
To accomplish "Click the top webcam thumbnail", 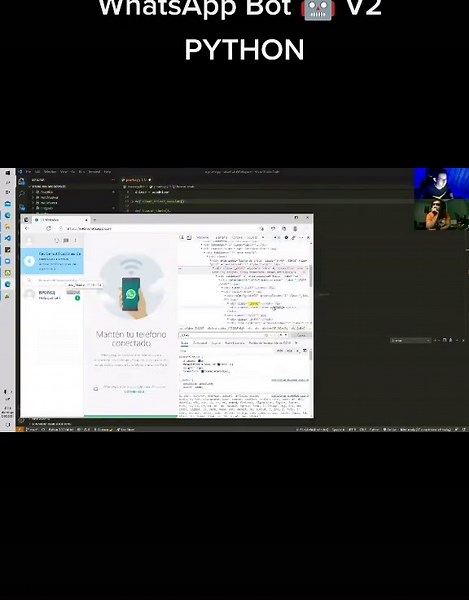I will click(441, 184).
